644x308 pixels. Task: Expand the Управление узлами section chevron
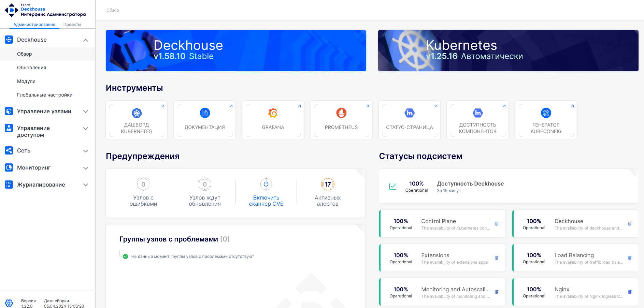[x=86, y=112]
